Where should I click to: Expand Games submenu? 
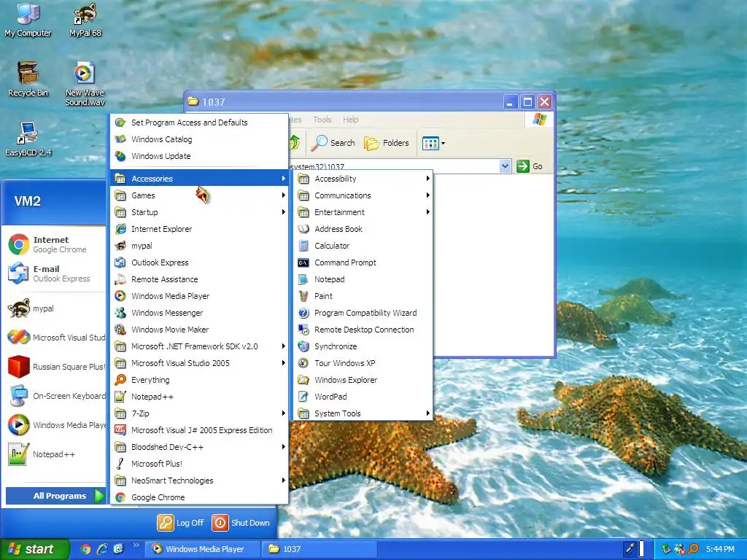tap(199, 195)
